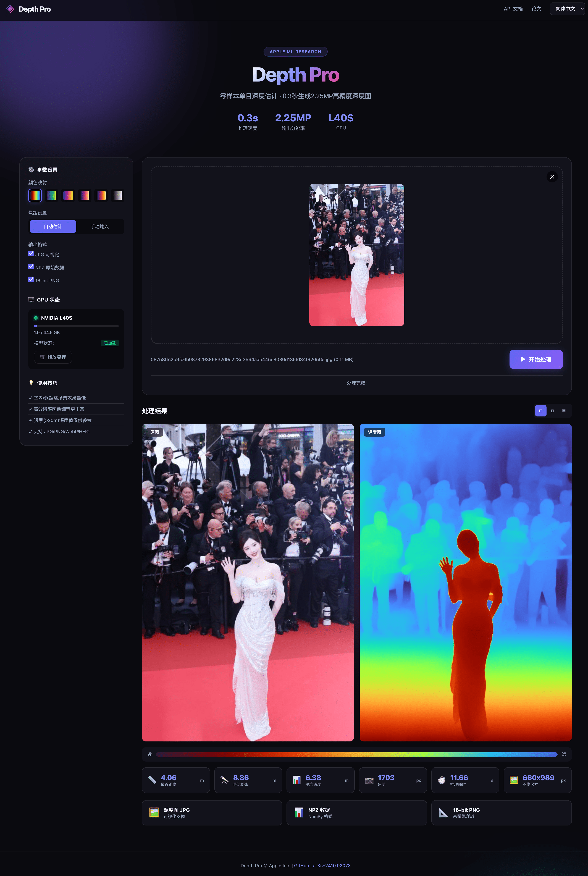588x876 pixels.
Task: Switch focal length to 自动估计
Action: pos(53,227)
